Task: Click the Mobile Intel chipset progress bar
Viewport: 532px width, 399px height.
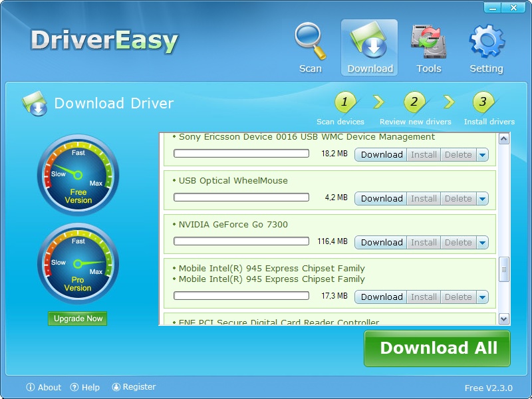Action: pos(241,297)
